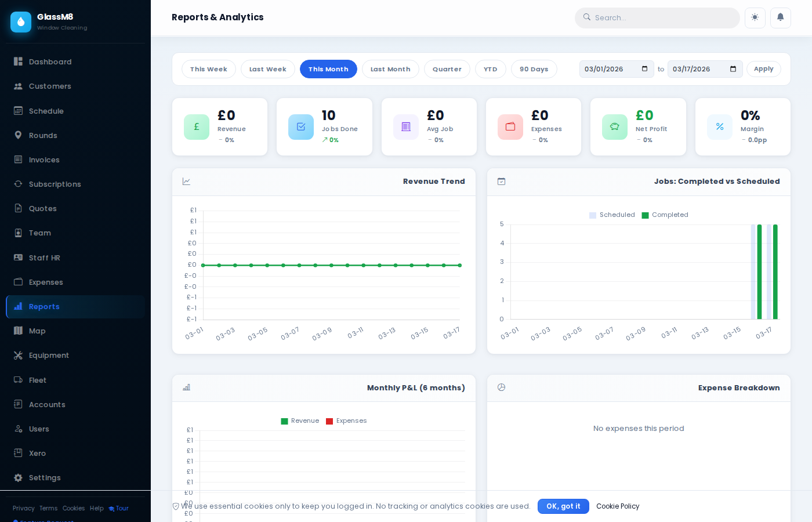
Task: Click the Expense Breakdown pie chart icon
Action: (x=501, y=387)
